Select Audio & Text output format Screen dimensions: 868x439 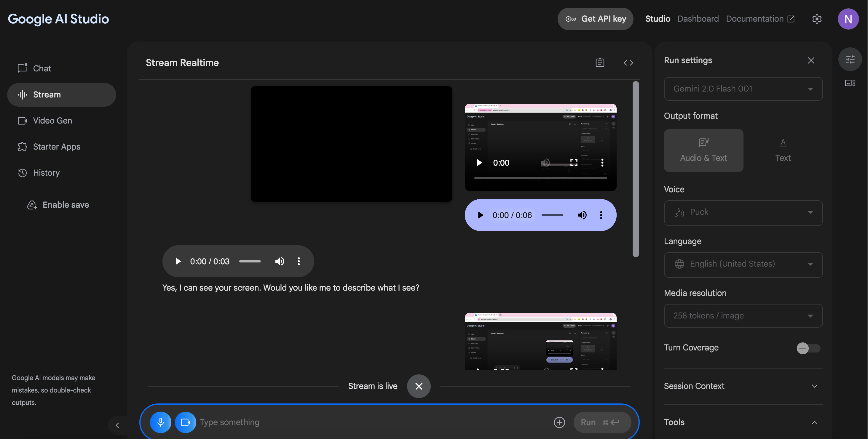coord(703,150)
